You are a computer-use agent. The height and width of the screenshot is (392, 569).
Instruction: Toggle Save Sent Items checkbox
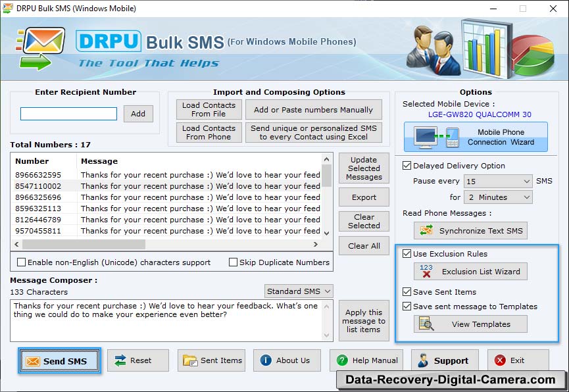pyautogui.click(x=407, y=291)
